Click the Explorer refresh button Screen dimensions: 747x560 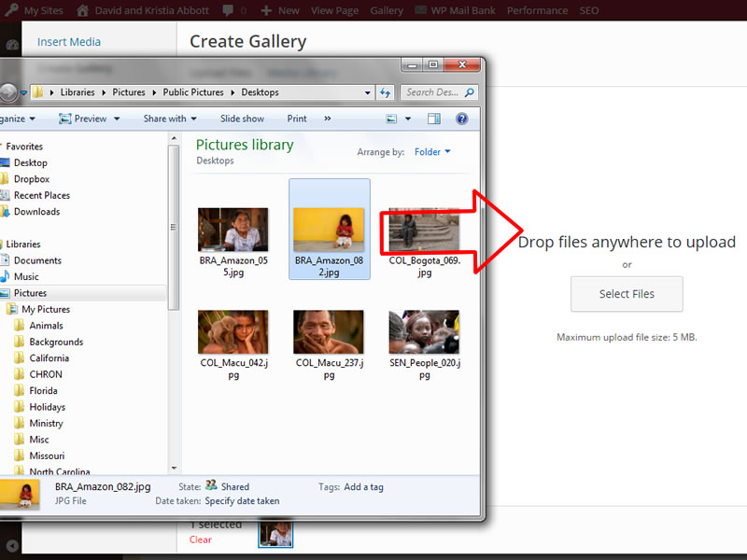[385, 92]
